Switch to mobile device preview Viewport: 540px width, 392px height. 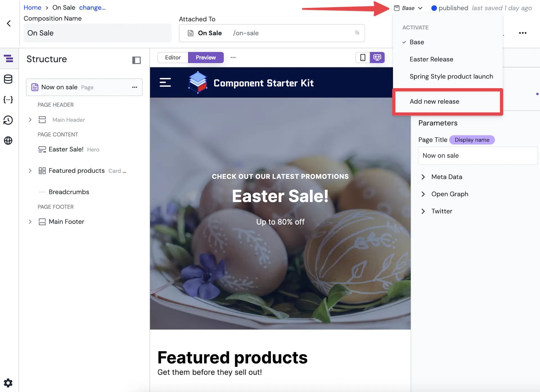pos(363,57)
